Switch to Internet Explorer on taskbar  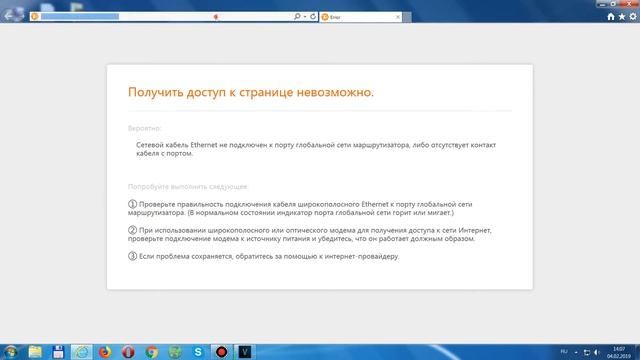(82, 352)
